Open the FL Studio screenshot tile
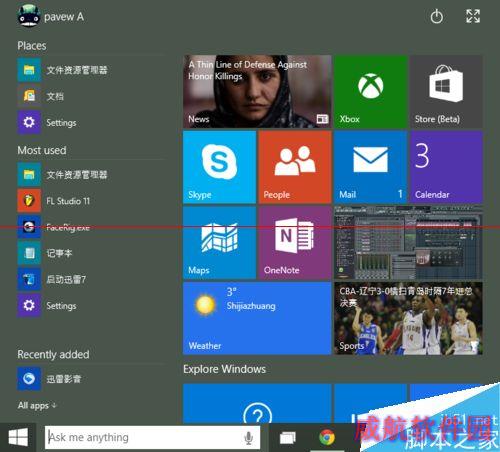Image resolution: width=500 pixels, height=452 pixels. pyautogui.click(x=408, y=243)
